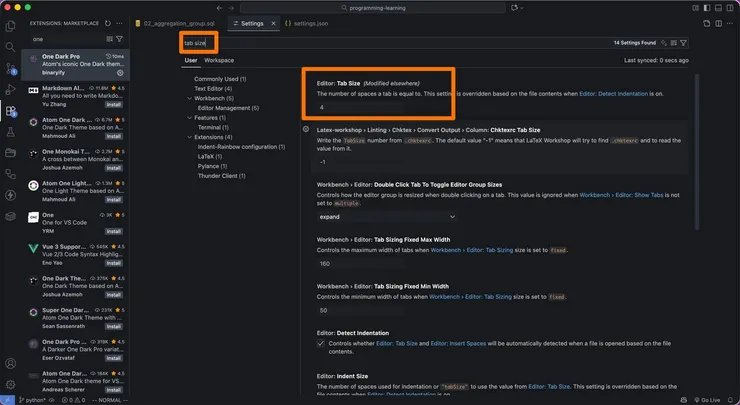This screenshot has width=740, height=405.
Task: Refresh the Extensions Marketplace list
Action: pos(108,23)
